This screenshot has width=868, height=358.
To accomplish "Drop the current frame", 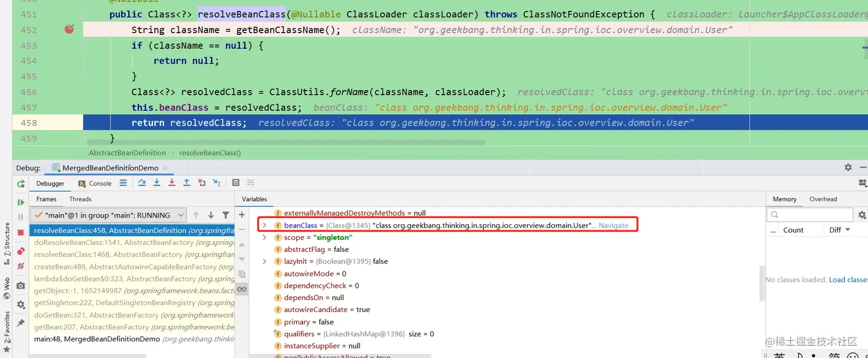I will 201,183.
